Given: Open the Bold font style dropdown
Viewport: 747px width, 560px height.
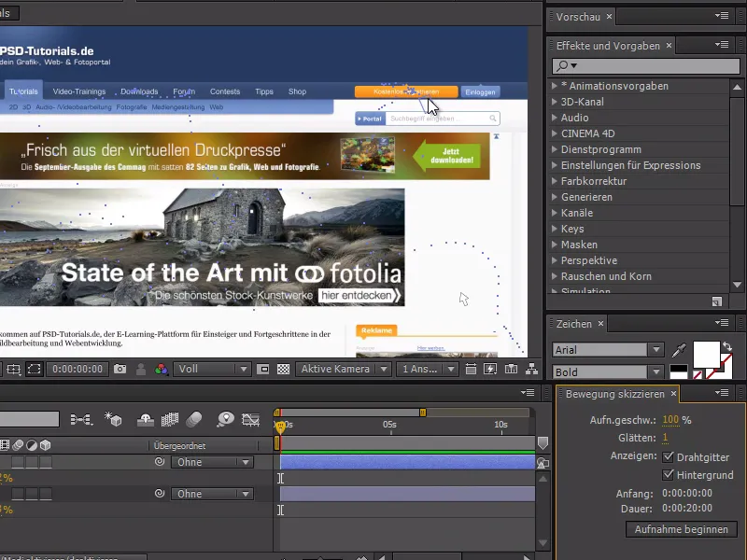Looking at the screenshot, I should (608, 371).
